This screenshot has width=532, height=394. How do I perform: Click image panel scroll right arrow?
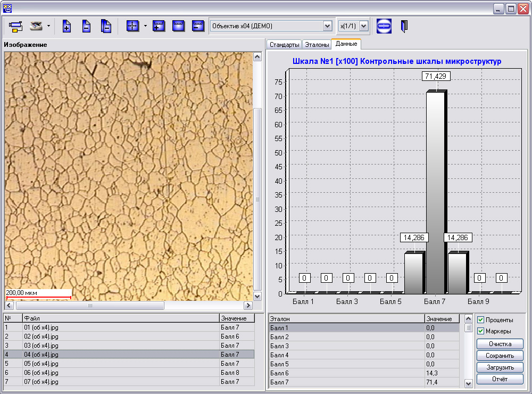(x=248, y=306)
